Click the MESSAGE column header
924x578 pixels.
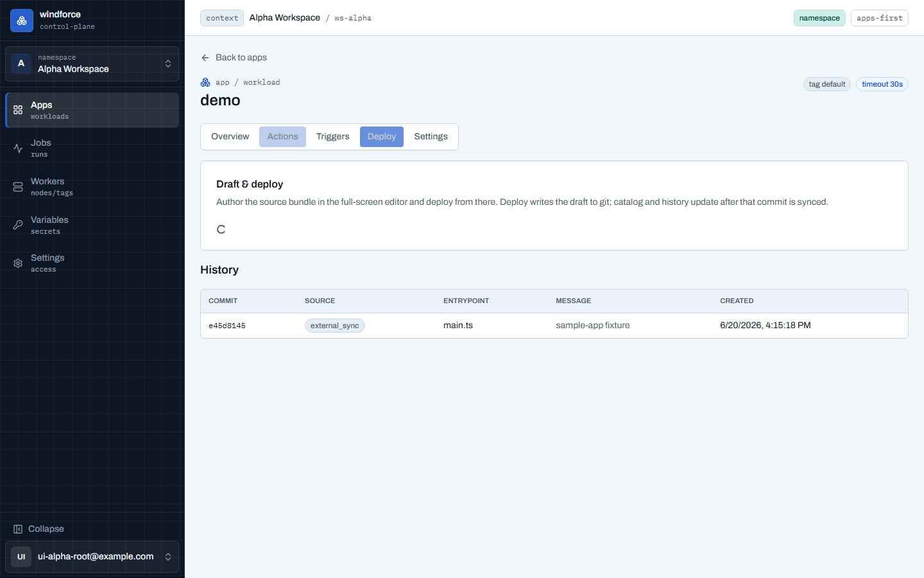[574, 301]
